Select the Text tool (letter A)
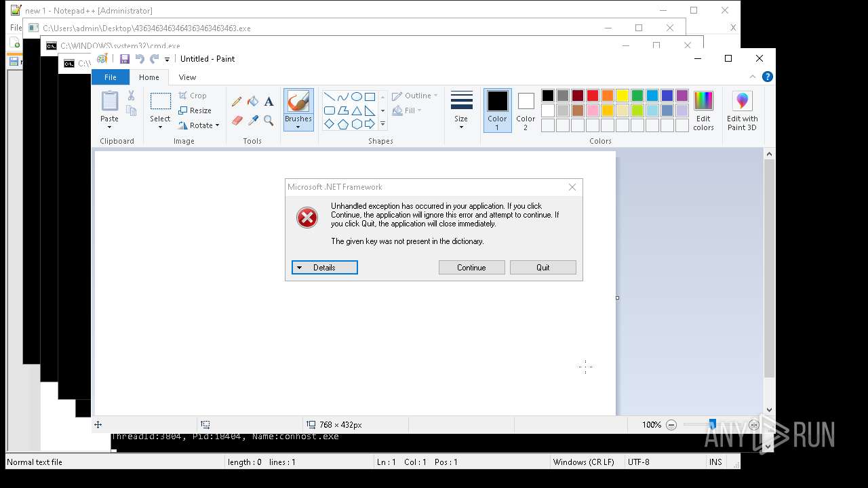Viewport: 868px width, 488px height. [269, 102]
